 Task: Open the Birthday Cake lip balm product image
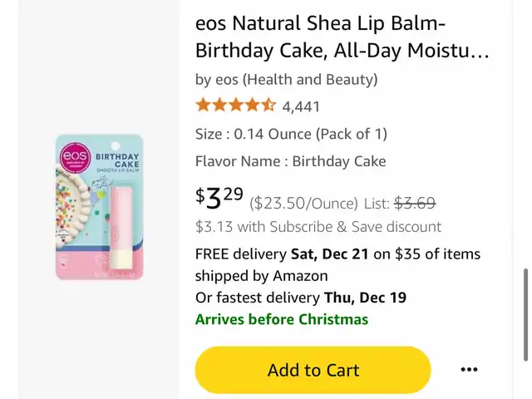tap(100, 207)
